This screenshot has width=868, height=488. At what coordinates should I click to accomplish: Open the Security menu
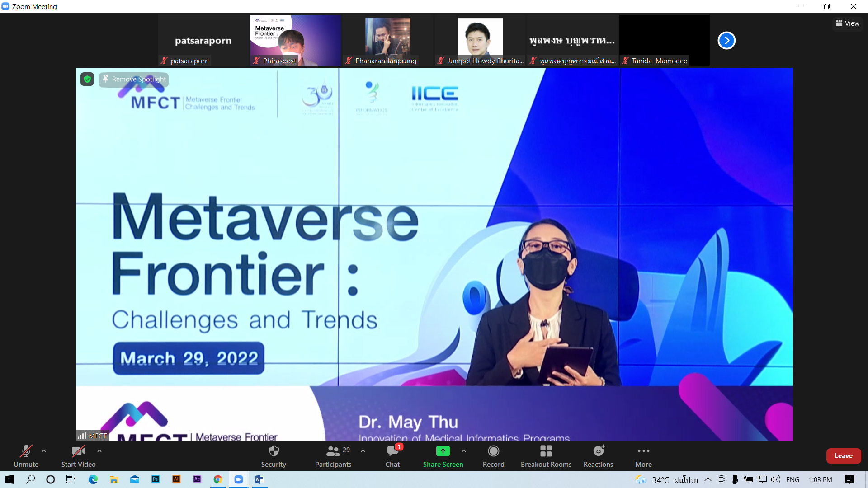(x=274, y=456)
